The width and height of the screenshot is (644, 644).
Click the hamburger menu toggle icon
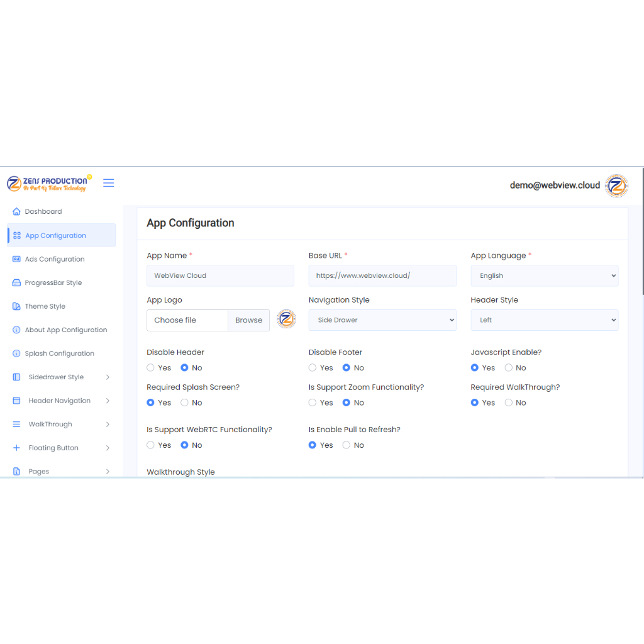pyautogui.click(x=108, y=183)
